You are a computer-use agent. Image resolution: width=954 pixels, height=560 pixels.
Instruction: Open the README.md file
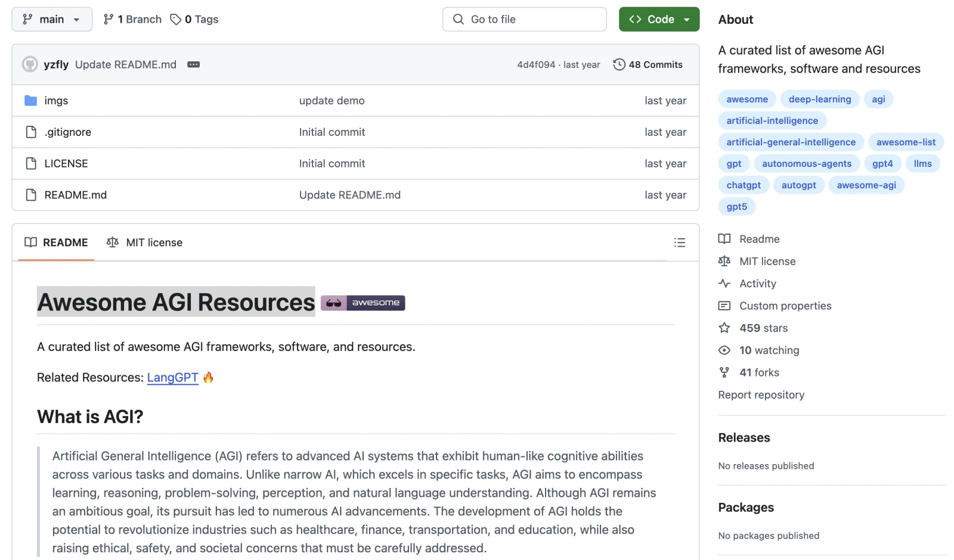coord(76,195)
